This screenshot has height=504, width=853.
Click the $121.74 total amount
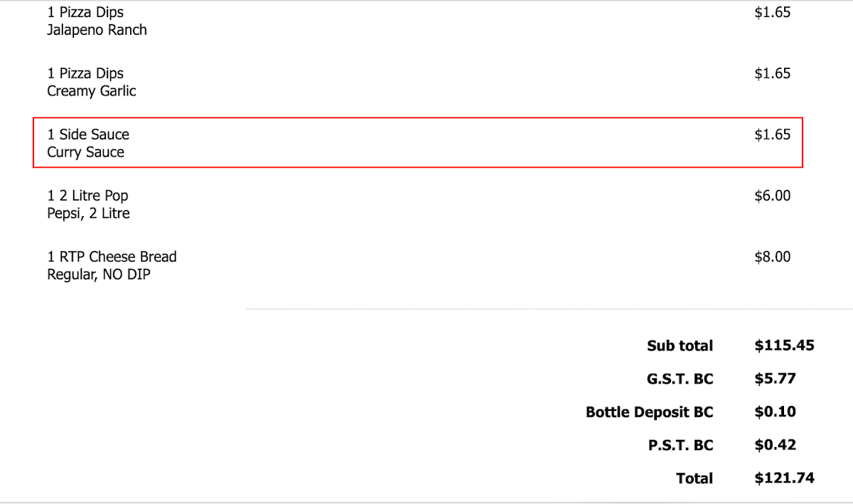tap(785, 478)
